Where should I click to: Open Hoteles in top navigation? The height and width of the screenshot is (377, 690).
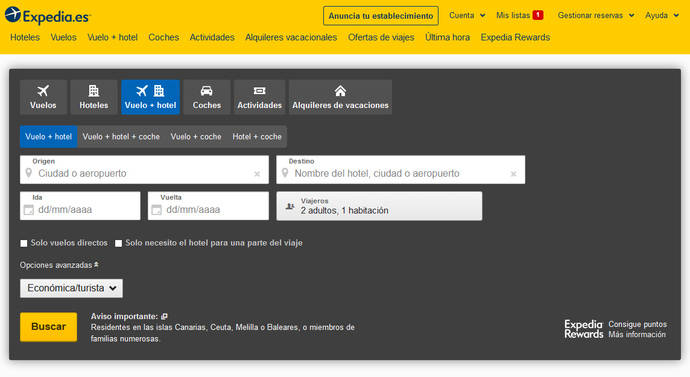coord(25,37)
